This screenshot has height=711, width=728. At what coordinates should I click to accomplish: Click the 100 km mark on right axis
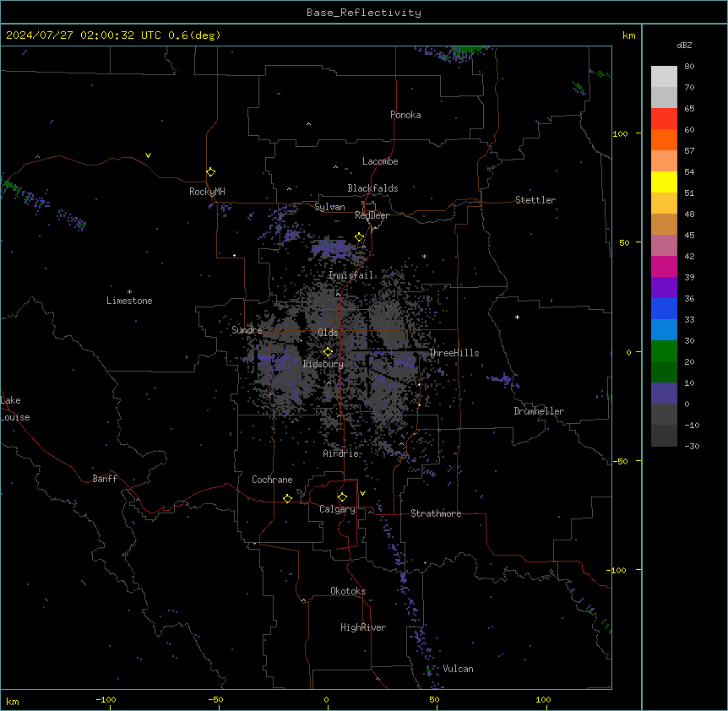click(620, 133)
